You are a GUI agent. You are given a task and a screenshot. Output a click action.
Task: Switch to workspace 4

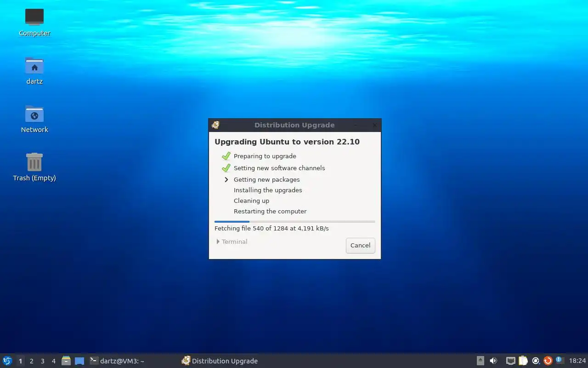[53, 361]
